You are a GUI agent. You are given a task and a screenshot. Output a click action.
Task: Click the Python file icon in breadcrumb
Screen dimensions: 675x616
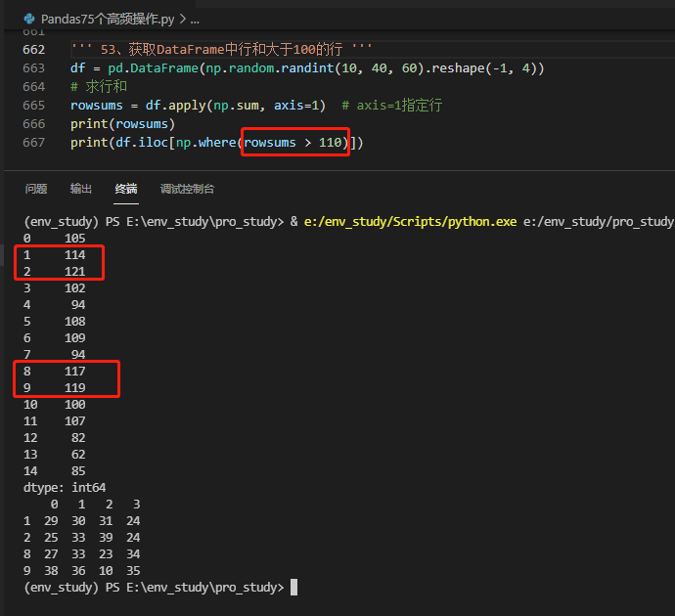point(29,19)
